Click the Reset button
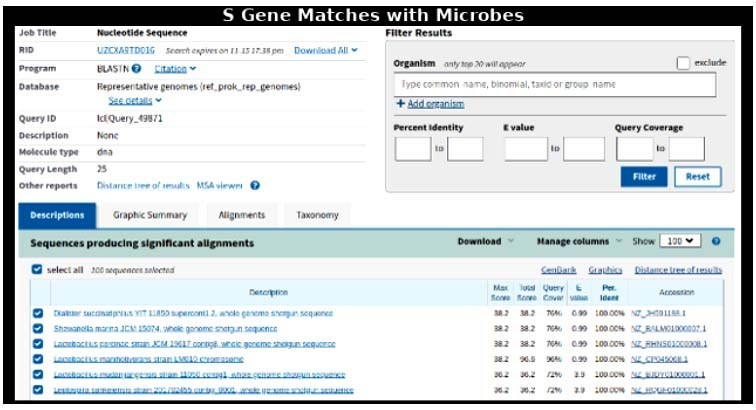 698,177
